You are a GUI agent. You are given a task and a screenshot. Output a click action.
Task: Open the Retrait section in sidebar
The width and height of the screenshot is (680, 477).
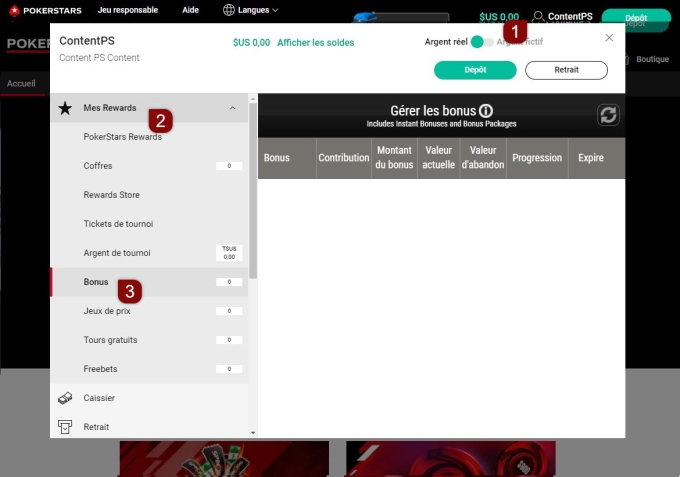[x=149, y=427]
